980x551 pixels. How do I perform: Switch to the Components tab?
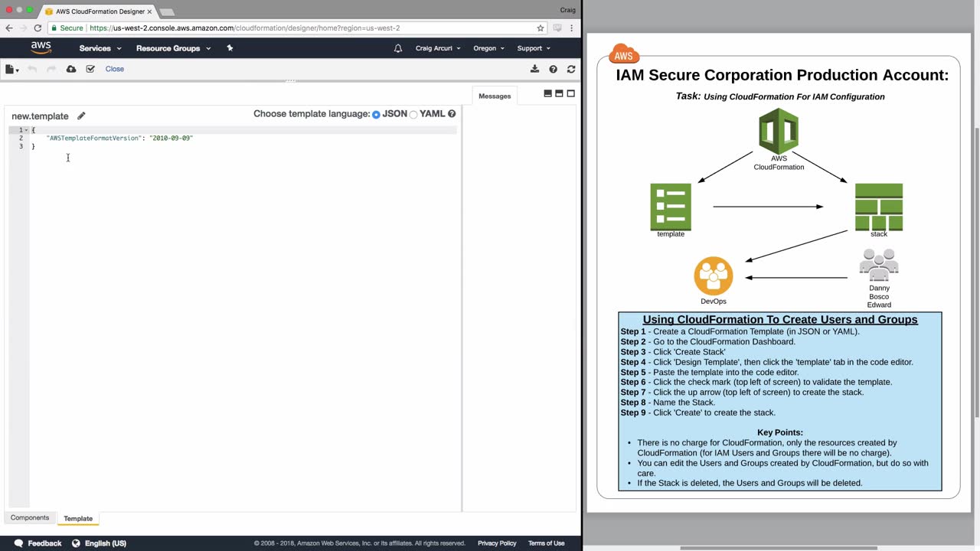click(x=30, y=518)
